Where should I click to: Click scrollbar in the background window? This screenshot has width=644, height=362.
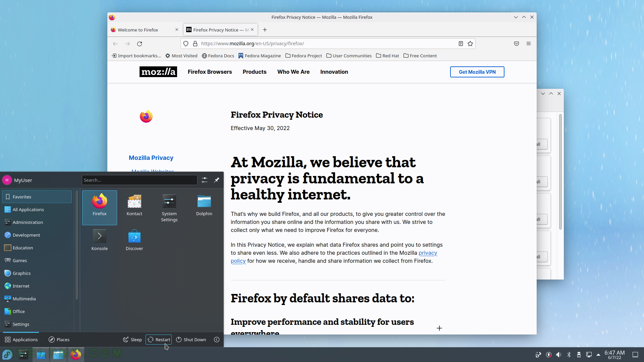(560, 172)
